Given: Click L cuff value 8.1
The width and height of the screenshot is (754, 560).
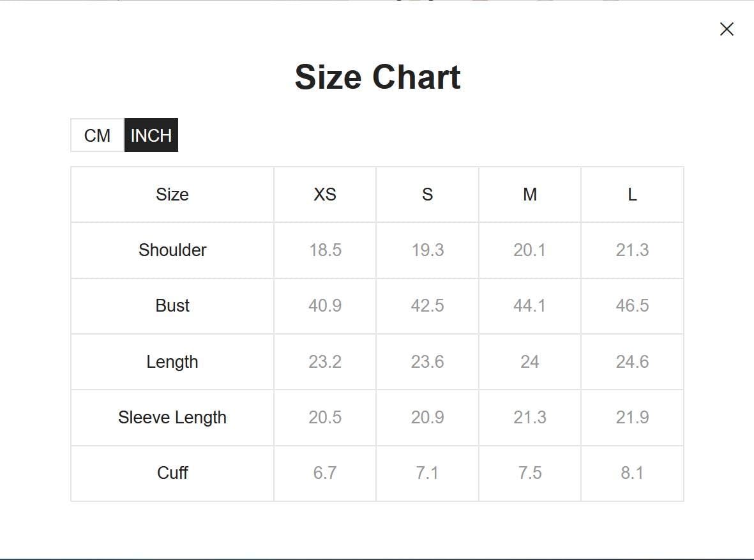Looking at the screenshot, I should 632,473.
